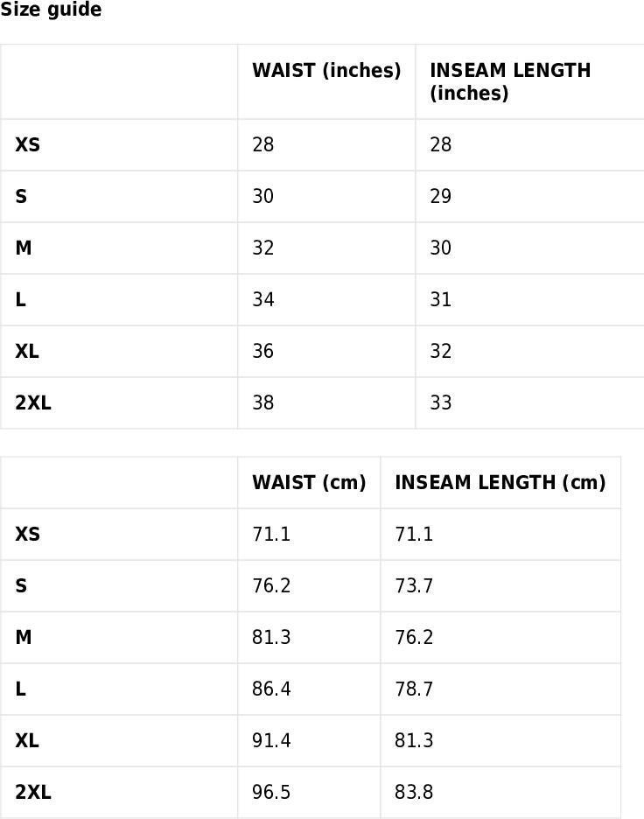Select waist value 34 for size L
644x819 pixels.
262,299
